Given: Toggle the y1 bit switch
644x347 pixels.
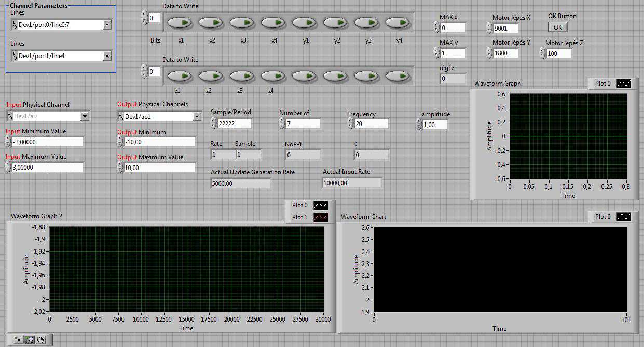Looking at the screenshot, I should coord(305,23).
